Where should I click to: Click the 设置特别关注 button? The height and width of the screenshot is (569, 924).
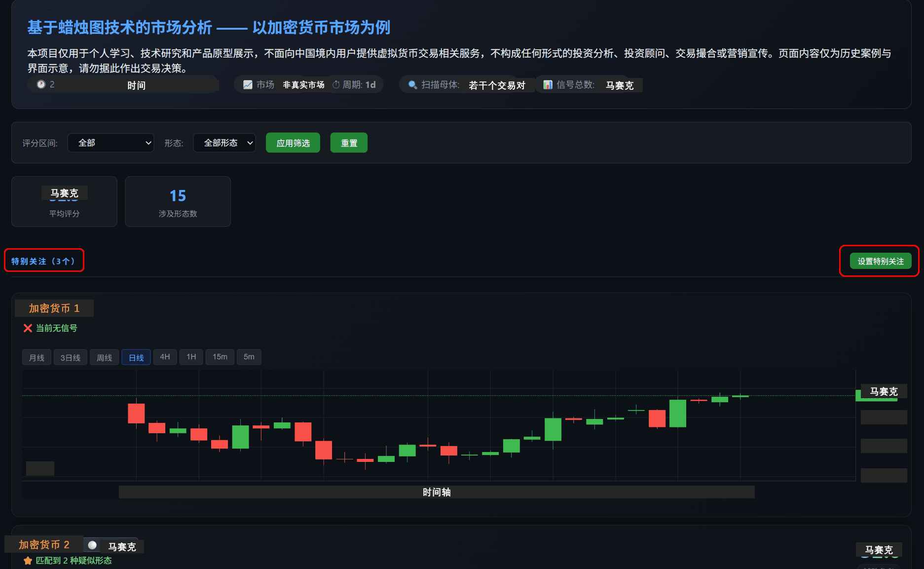click(880, 262)
